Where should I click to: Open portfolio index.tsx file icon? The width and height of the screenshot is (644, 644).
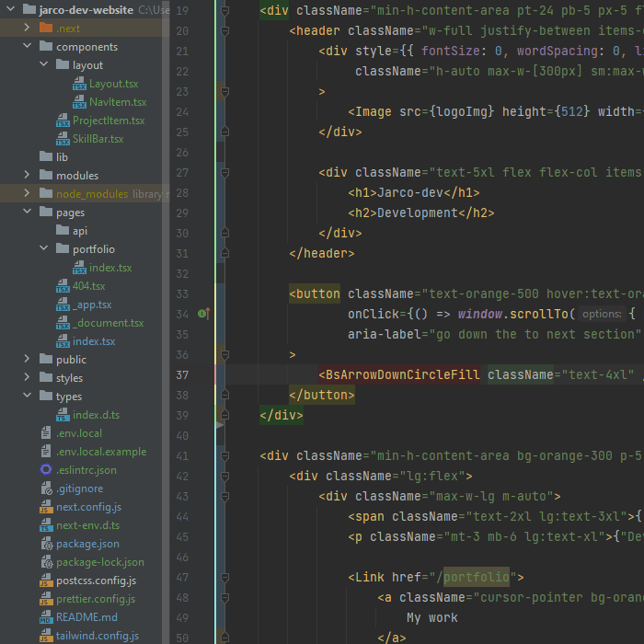79,268
